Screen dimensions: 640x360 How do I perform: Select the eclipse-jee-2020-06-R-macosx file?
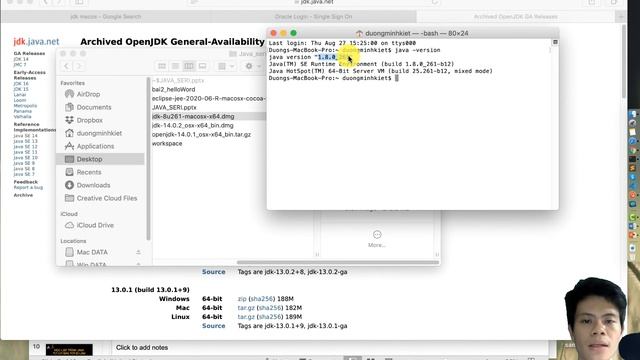click(x=209, y=98)
